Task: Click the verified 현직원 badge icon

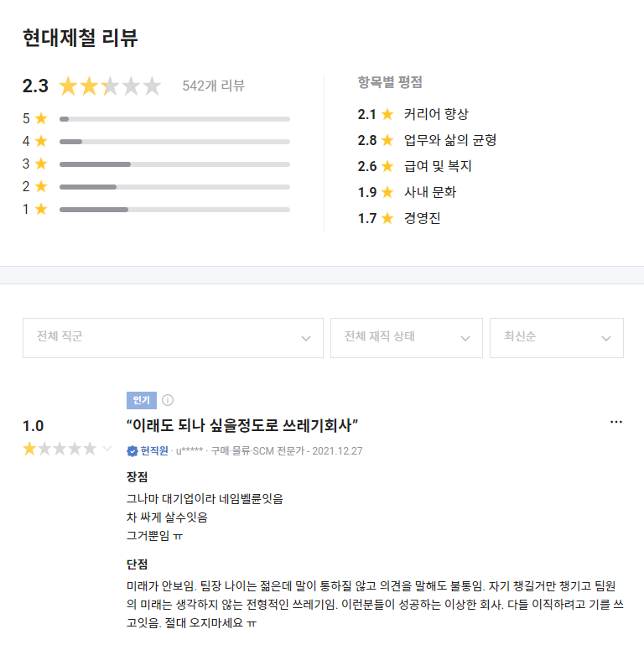Action: tap(132, 451)
